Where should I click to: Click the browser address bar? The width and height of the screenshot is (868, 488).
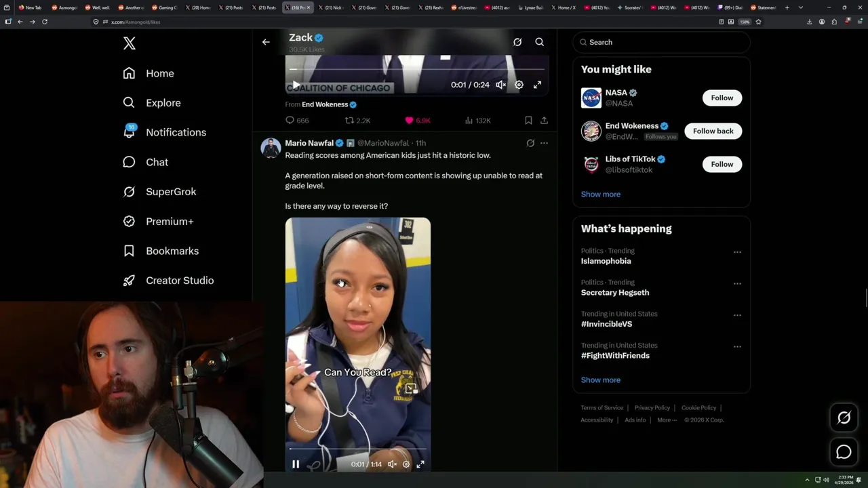[x=403, y=22]
